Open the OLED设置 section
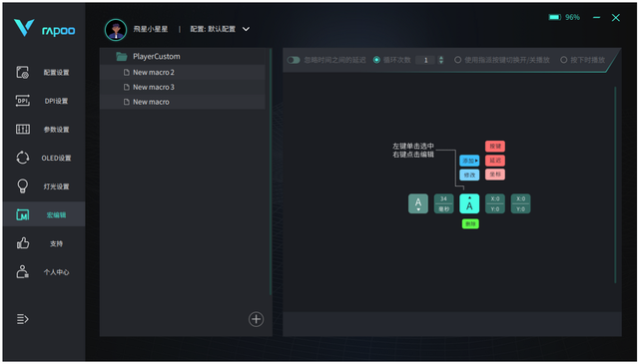Image resolution: width=639 pixels, height=364 pixels. point(44,158)
